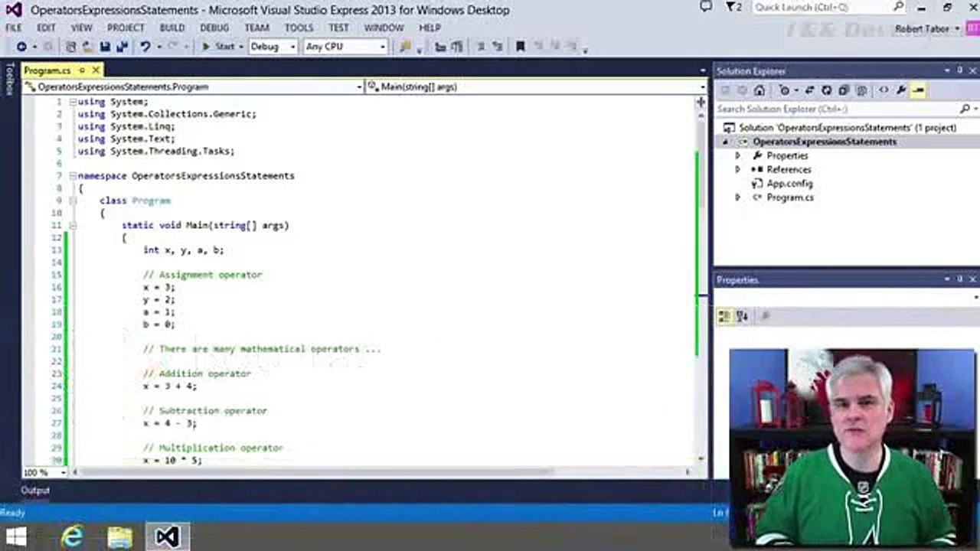Click the Home icon in Solution Explorer
The width and height of the screenshot is (980, 551).
(x=759, y=90)
